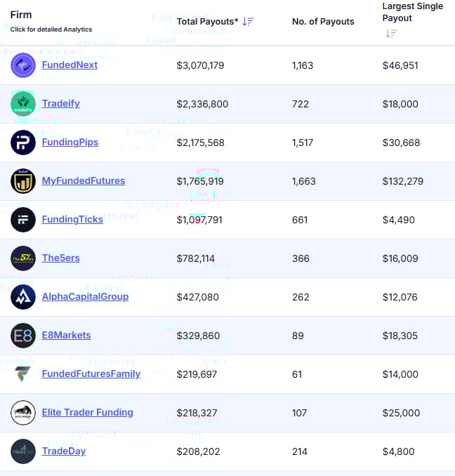Click the FundedNext purple logo icon
This screenshot has width=455, height=476.
pos(23,65)
